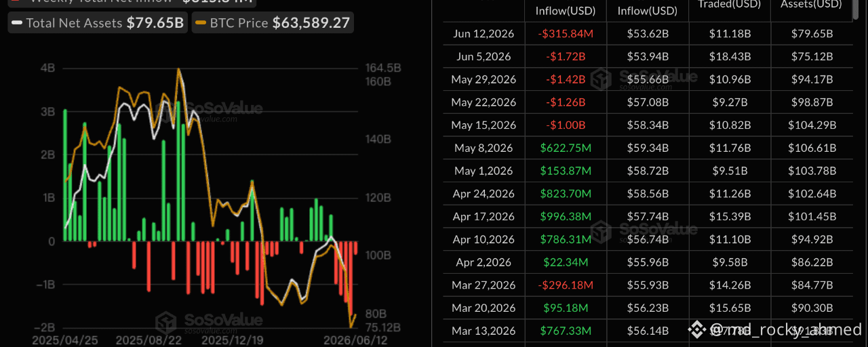Click the $786.31M inflow value
868x347 pixels.
566,239
